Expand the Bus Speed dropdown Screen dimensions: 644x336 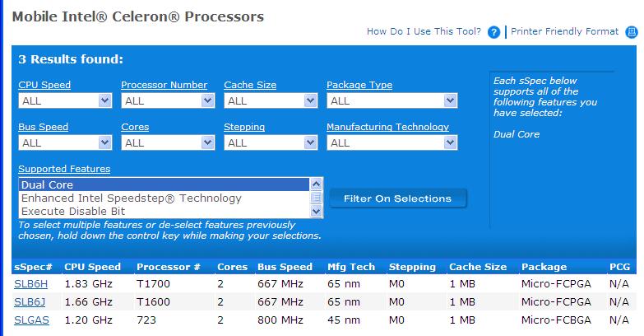coord(65,142)
